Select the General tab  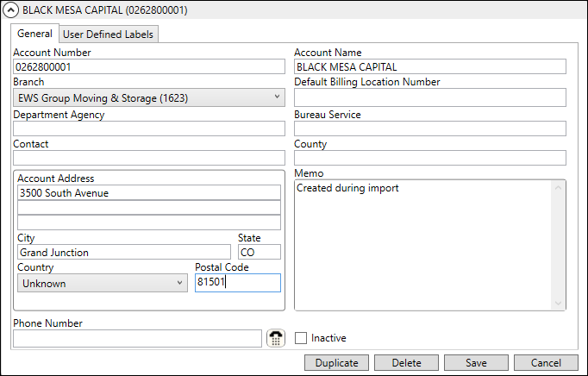click(34, 34)
